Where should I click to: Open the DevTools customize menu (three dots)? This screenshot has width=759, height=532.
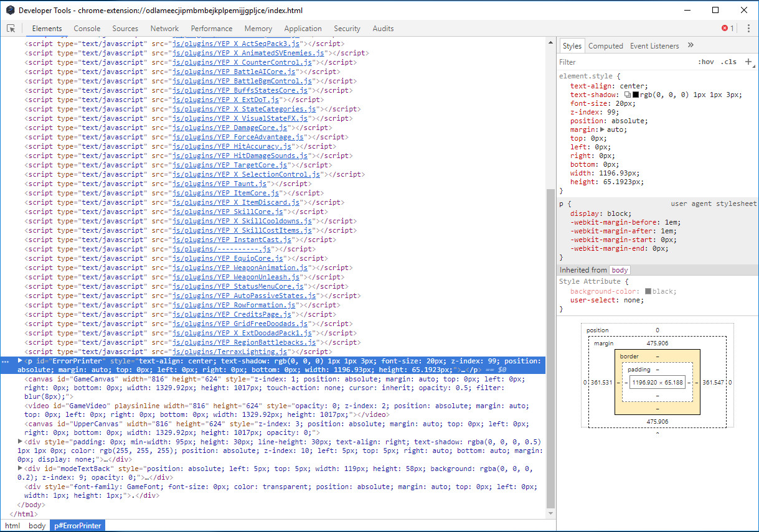click(x=749, y=28)
